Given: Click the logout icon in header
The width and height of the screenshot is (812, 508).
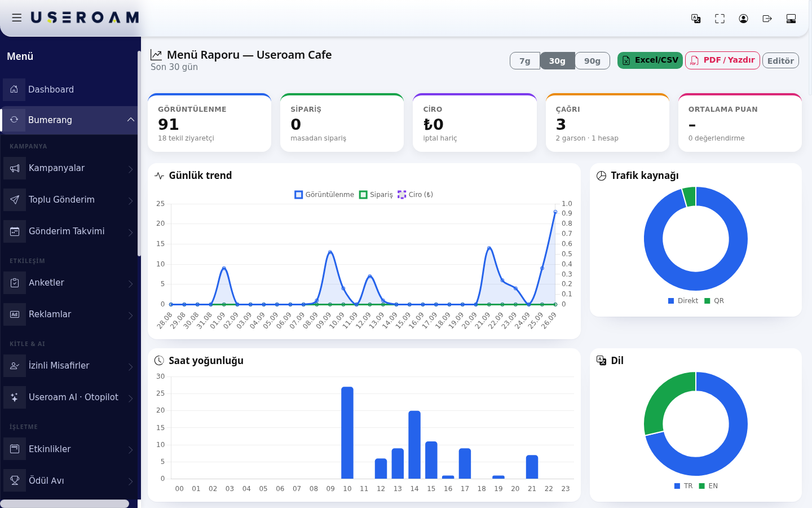Looking at the screenshot, I should pyautogui.click(x=767, y=19).
